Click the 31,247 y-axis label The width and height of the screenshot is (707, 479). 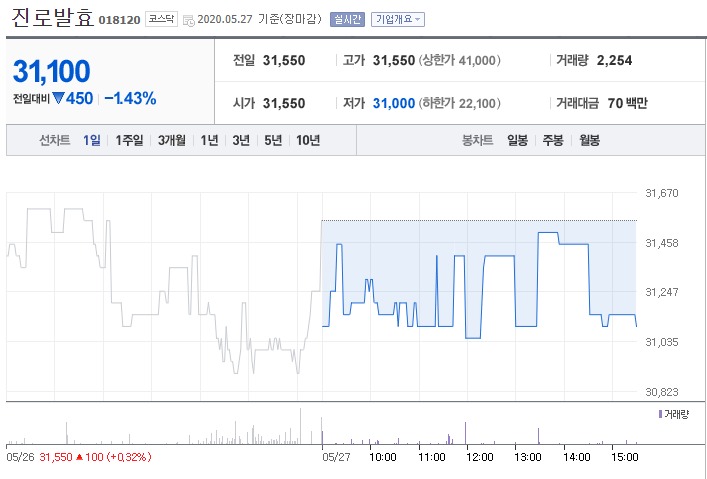tap(661, 292)
